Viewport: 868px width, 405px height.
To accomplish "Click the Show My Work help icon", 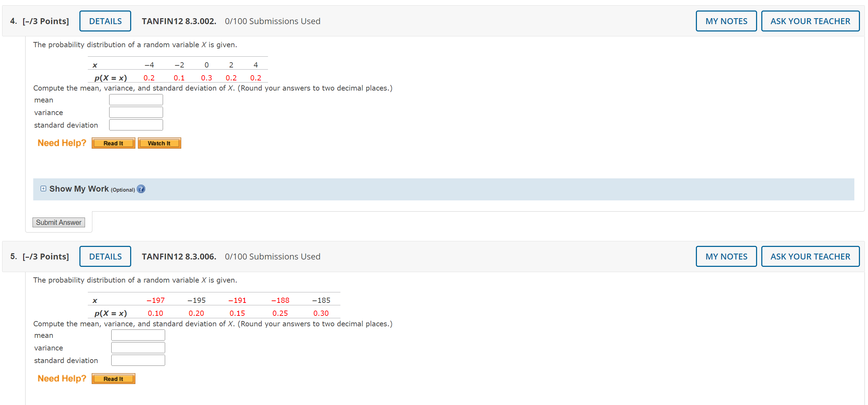I will (141, 189).
